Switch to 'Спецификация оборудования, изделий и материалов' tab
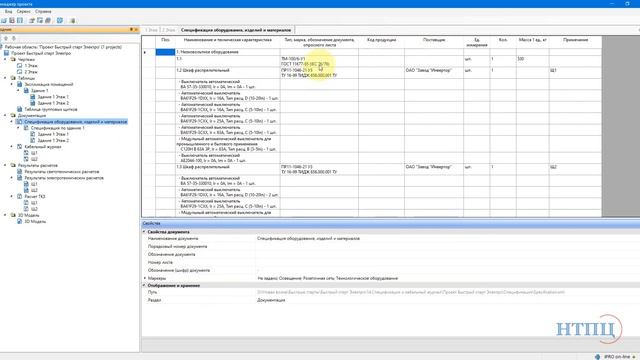The height and width of the screenshot is (360, 640). [236, 30]
